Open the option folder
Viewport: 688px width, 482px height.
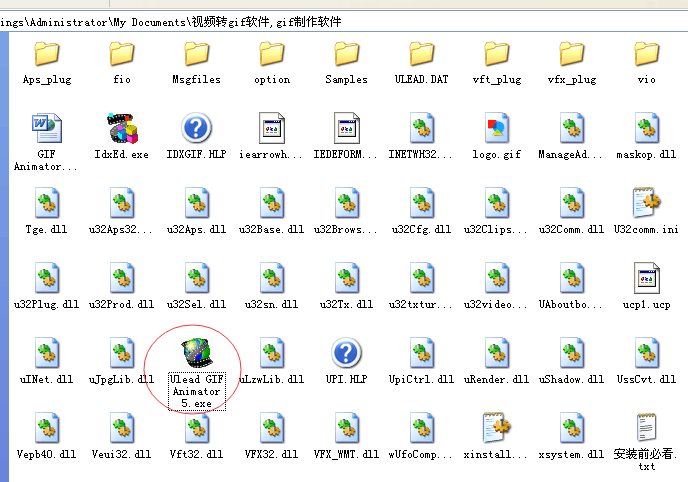[x=272, y=54]
